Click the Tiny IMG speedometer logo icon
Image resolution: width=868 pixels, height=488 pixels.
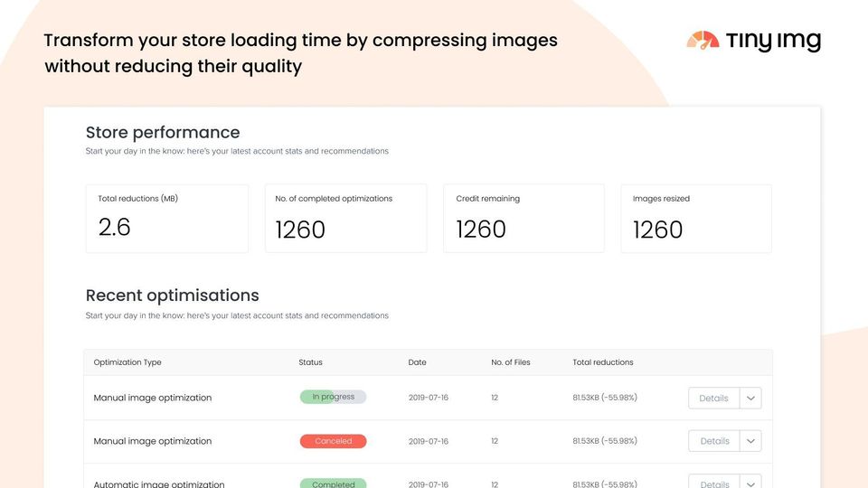tap(703, 40)
